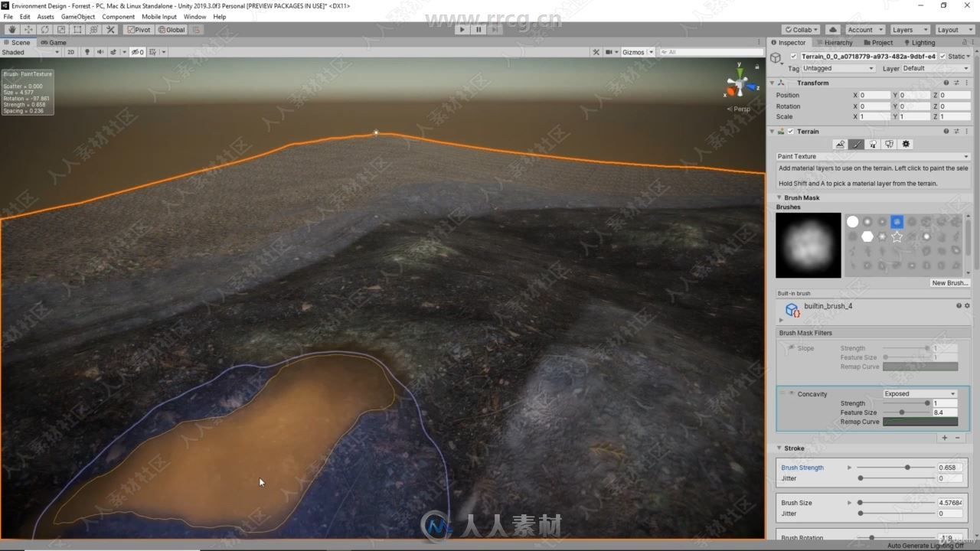
Task: Switch to the Lighting tab
Action: [x=919, y=42]
